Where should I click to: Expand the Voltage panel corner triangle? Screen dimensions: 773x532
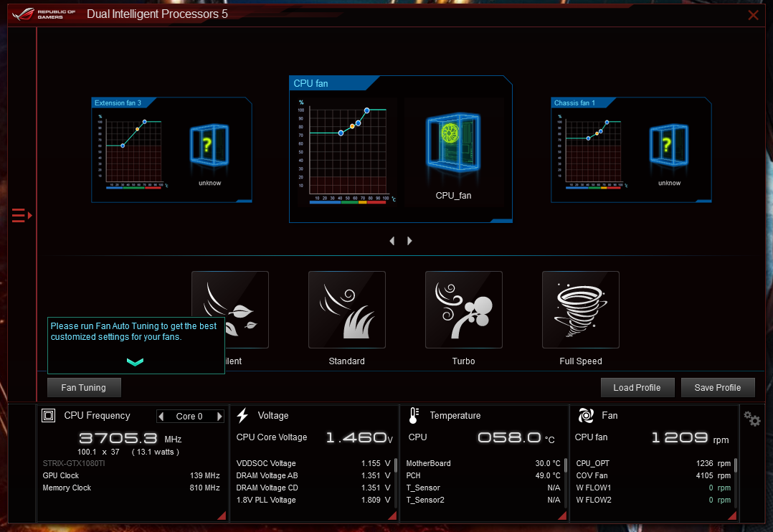pos(393,516)
